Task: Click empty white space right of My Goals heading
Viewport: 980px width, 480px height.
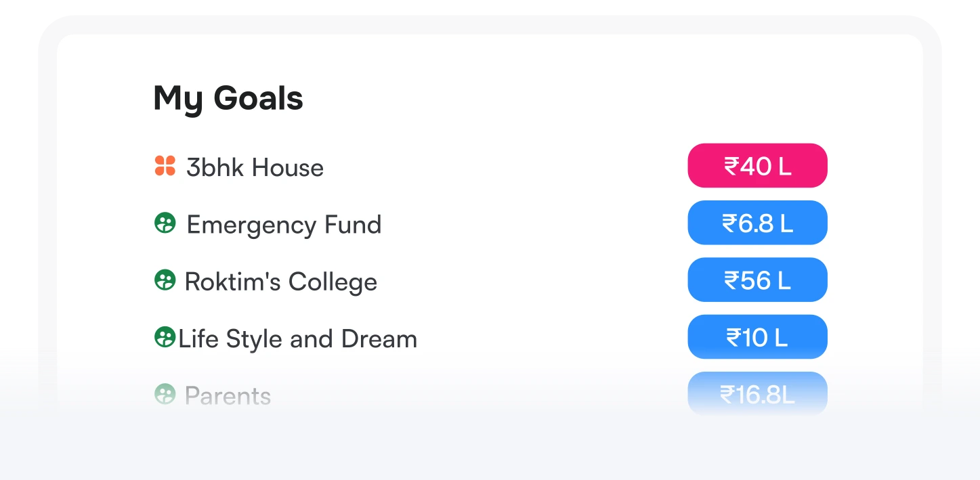Action: click(542, 99)
